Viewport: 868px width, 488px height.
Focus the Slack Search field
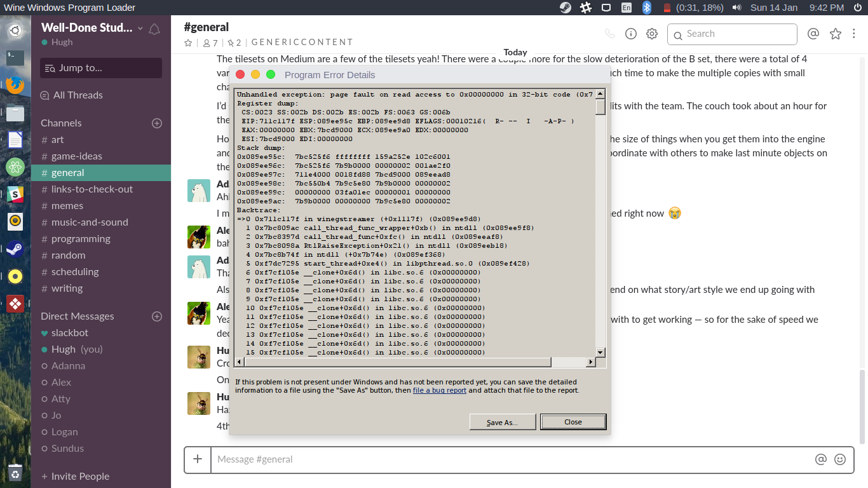click(x=732, y=34)
